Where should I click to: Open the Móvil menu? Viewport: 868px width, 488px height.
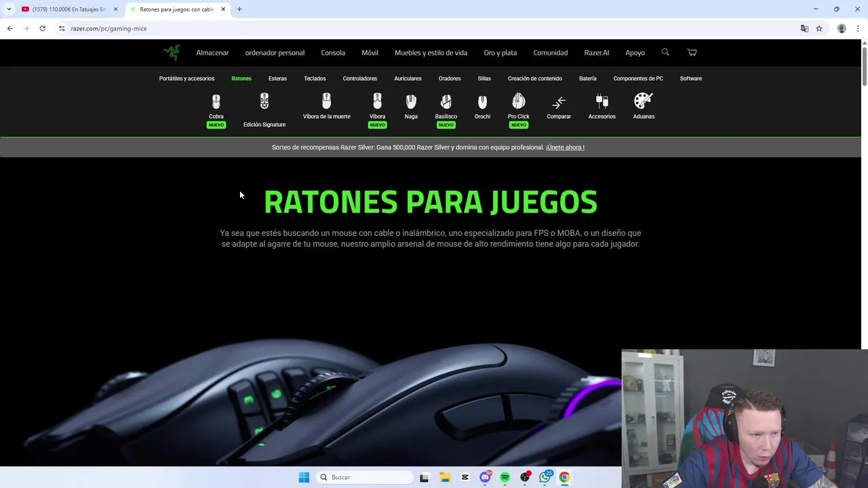(x=370, y=53)
